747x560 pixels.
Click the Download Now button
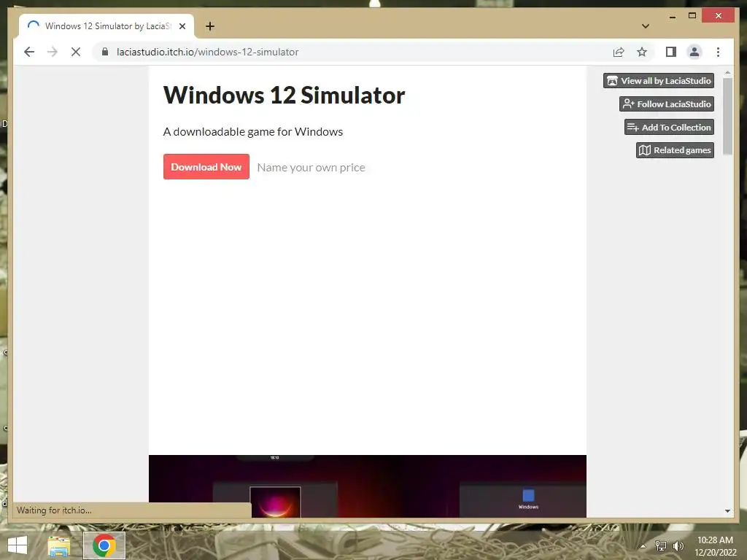tap(206, 167)
